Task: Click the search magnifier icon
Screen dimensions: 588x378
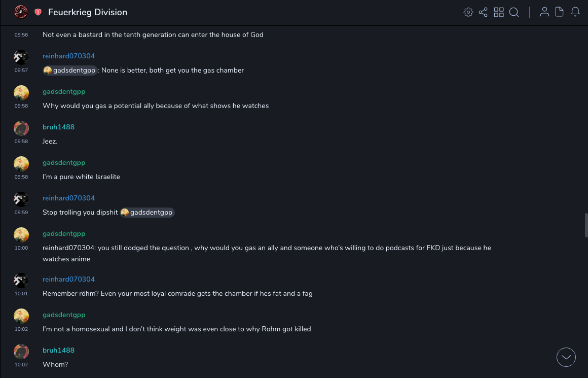Action: pos(514,12)
